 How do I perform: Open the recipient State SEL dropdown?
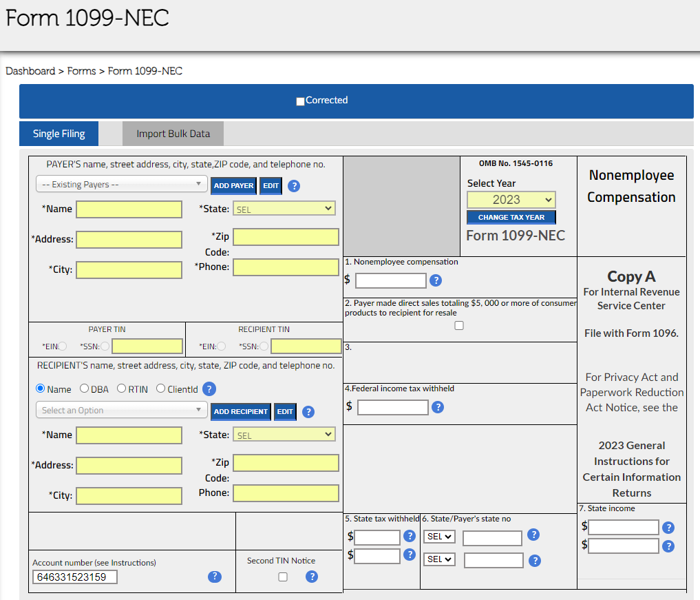[284, 434]
